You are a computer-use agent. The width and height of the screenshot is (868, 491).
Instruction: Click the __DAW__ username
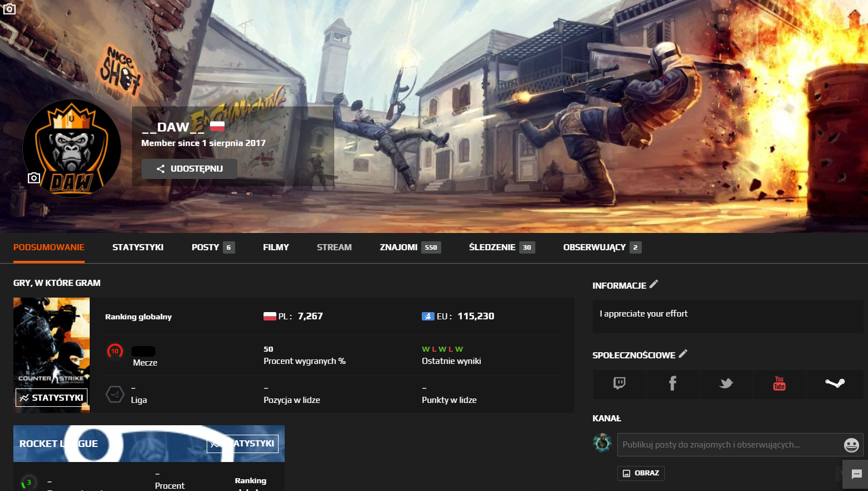(173, 128)
